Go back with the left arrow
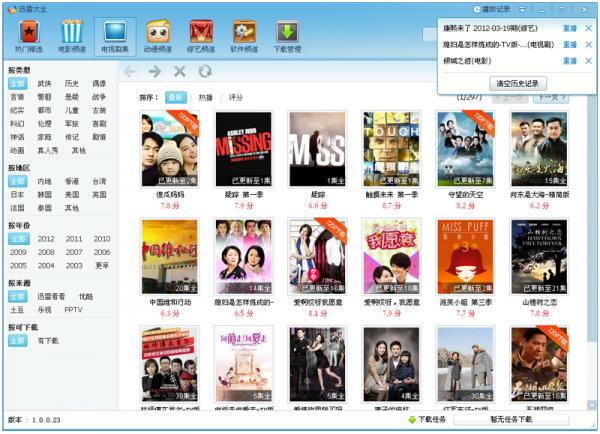This screenshot has height=434, width=600. pos(130,71)
